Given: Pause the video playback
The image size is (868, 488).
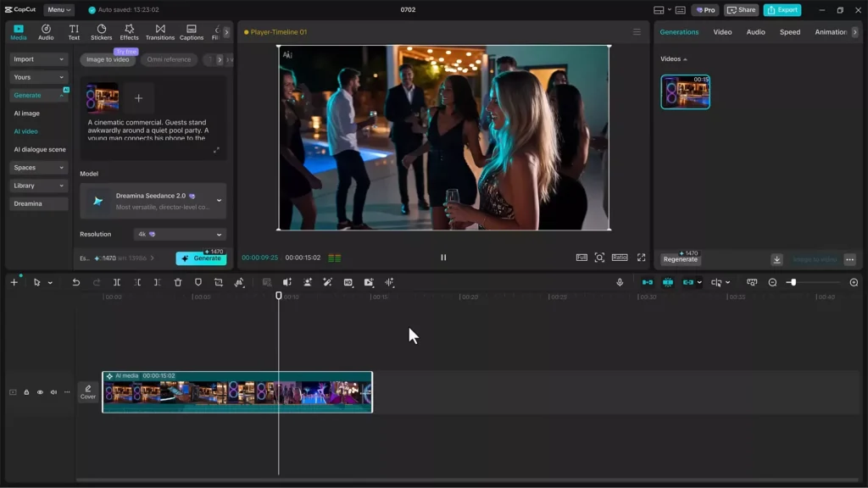Looking at the screenshot, I should (443, 258).
